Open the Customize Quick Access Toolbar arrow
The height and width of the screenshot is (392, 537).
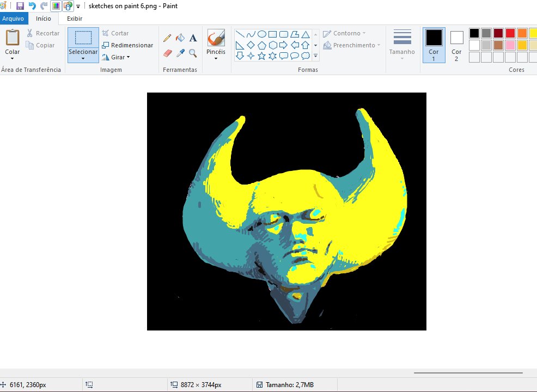(78, 6)
